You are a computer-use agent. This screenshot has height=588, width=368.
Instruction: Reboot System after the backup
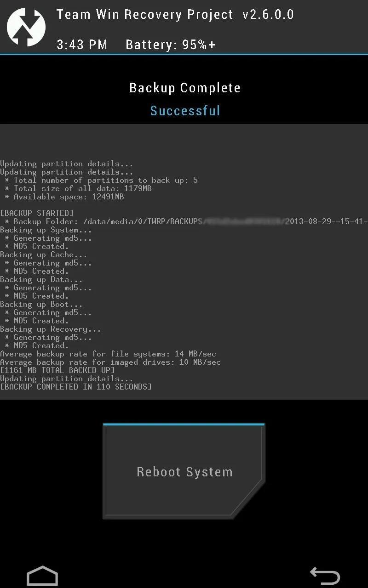pos(184,472)
